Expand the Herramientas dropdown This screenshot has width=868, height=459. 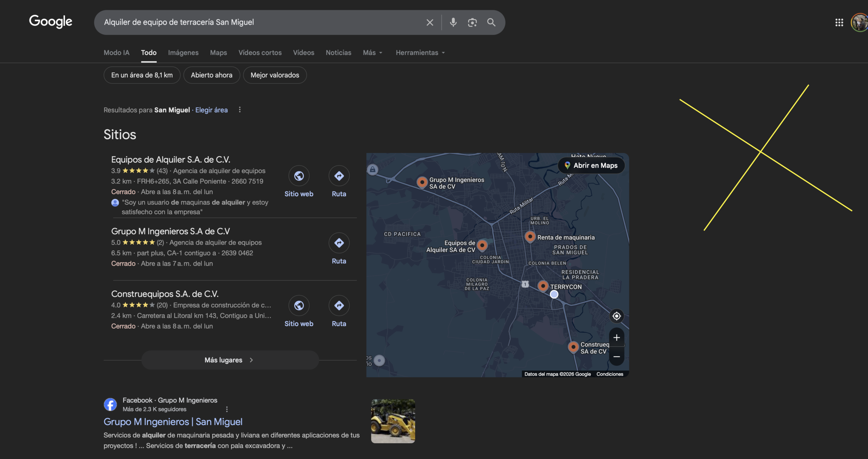pos(420,53)
